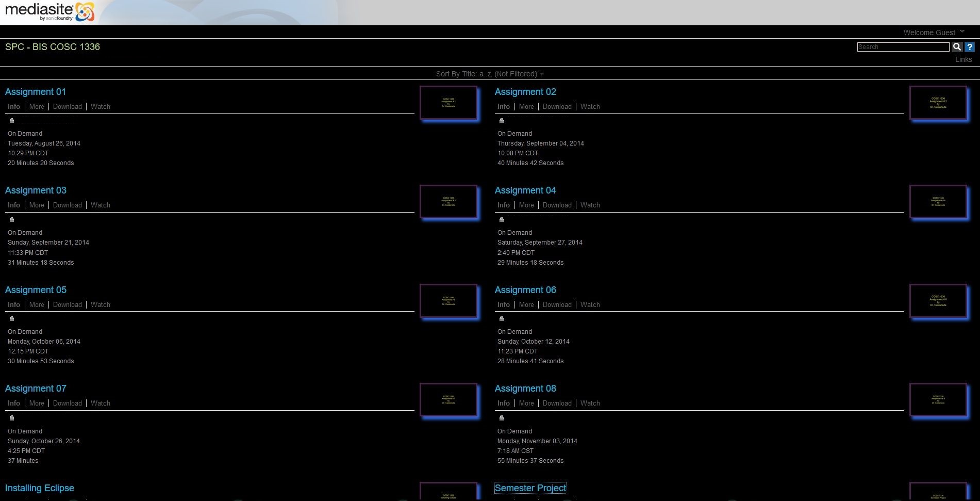Open the help question mark icon

(970, 47)
